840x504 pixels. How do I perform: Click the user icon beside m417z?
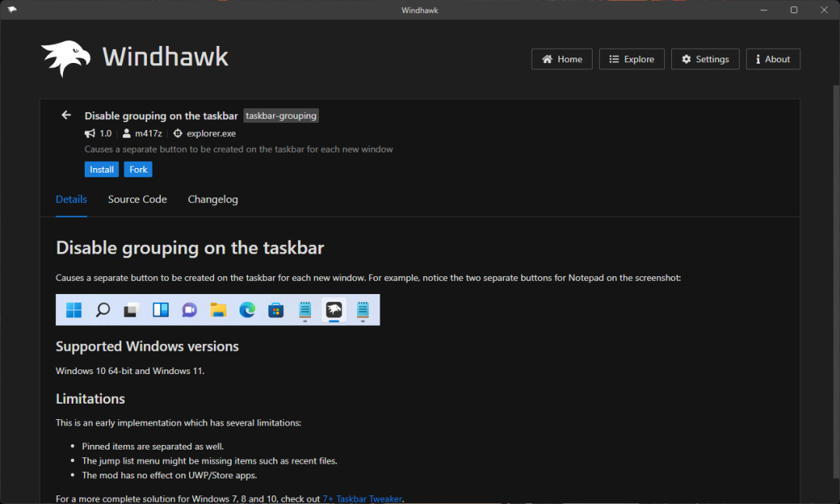[x=127, y=133]
